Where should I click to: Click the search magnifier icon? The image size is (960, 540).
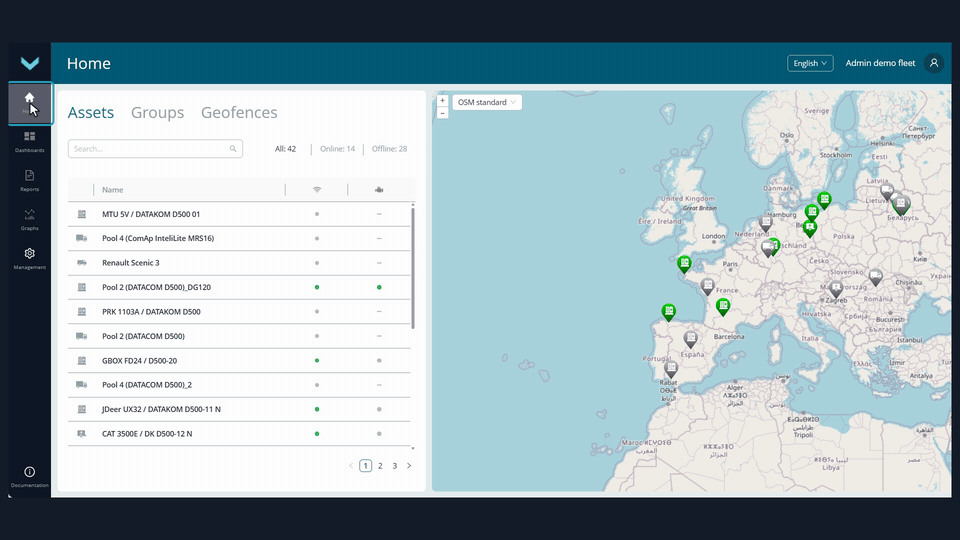233,149
